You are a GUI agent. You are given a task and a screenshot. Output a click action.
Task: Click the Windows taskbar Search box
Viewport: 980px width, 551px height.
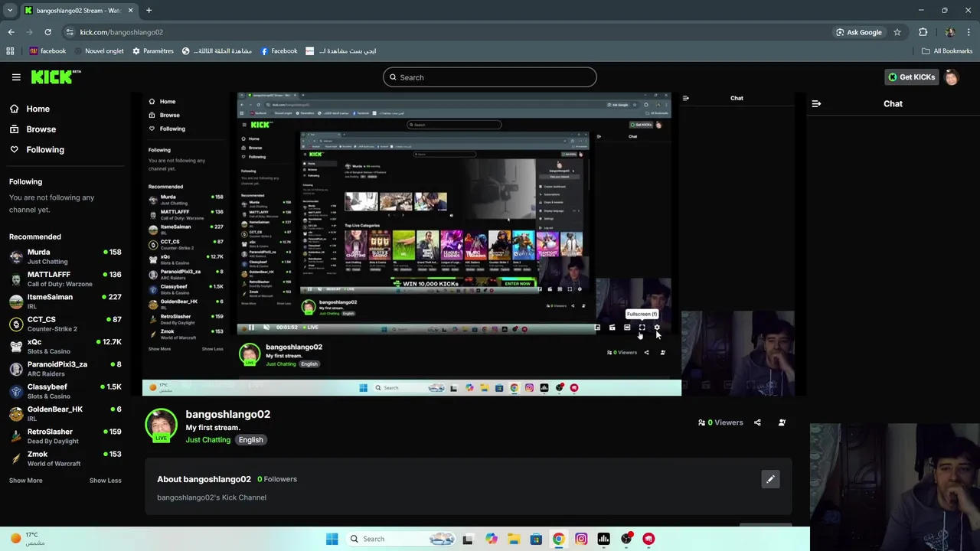[x=401, y=539]
